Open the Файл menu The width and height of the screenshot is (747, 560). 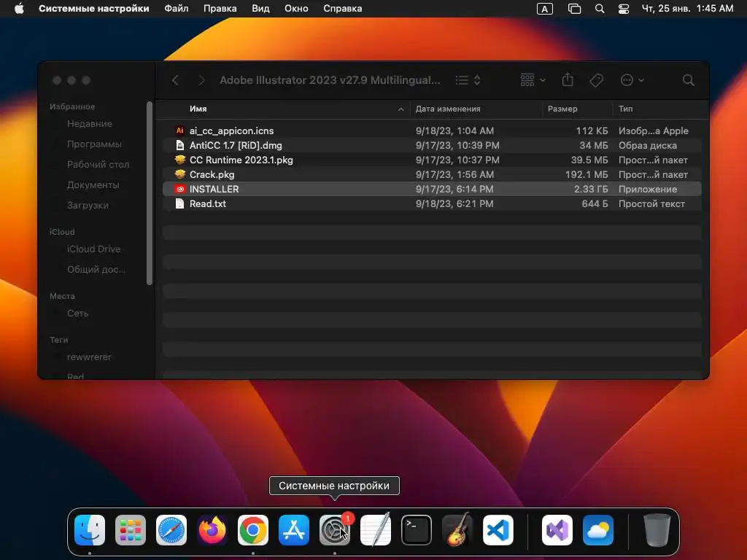click(177, 9)
